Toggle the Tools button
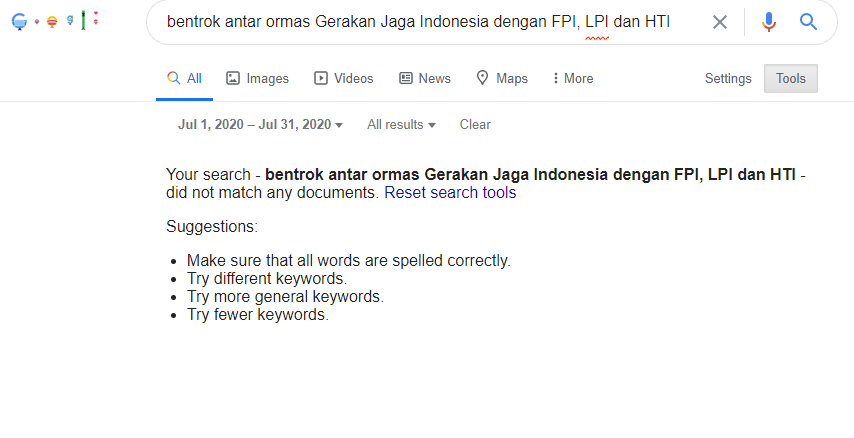 pos(790,78)
